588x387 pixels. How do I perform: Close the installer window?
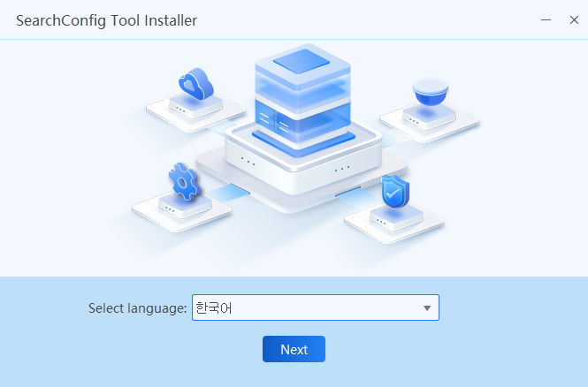pos(574,19)
